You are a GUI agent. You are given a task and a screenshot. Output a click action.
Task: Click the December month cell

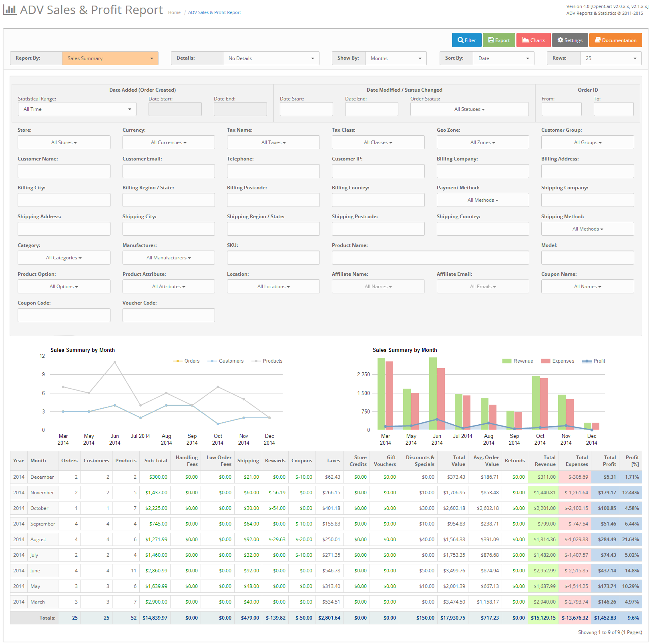pyautogui.click(x=42, y=477)
